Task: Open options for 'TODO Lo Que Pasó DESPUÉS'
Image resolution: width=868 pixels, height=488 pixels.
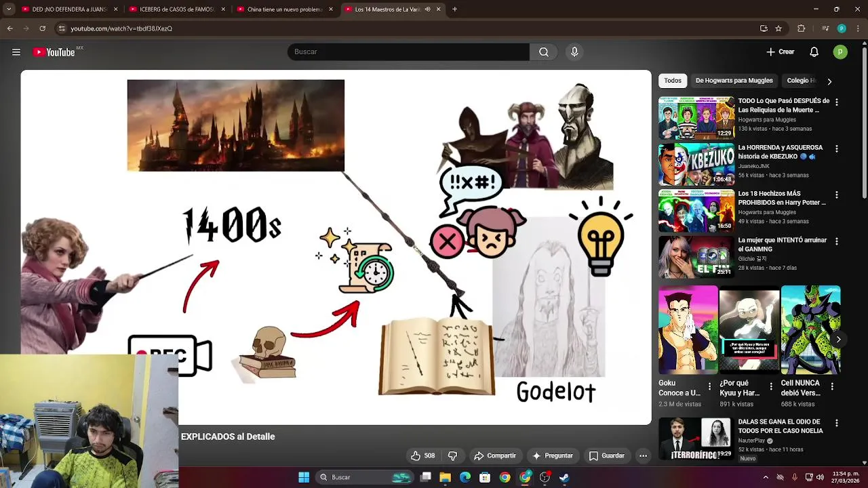Action: (x=836, y=102)
